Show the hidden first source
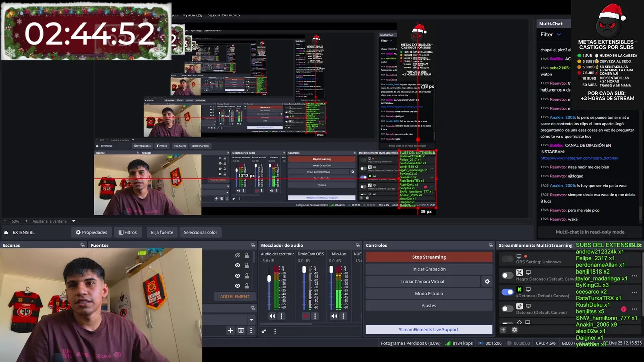 (238, 255)
